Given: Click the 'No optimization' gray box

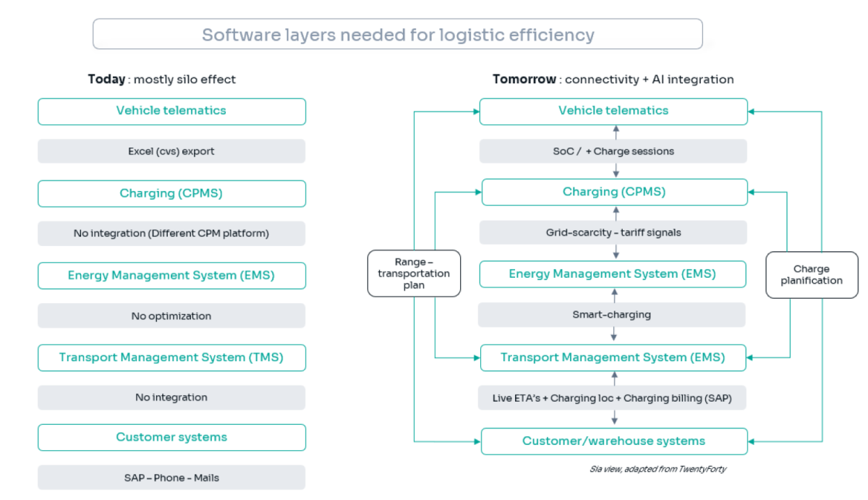Looking at the screenshot, I should click(171, 316).
